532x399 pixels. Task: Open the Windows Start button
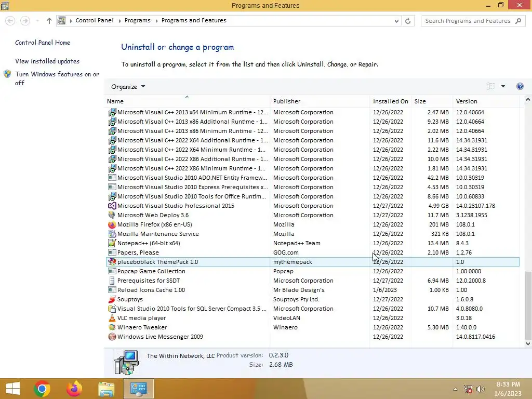pos(13,389)
